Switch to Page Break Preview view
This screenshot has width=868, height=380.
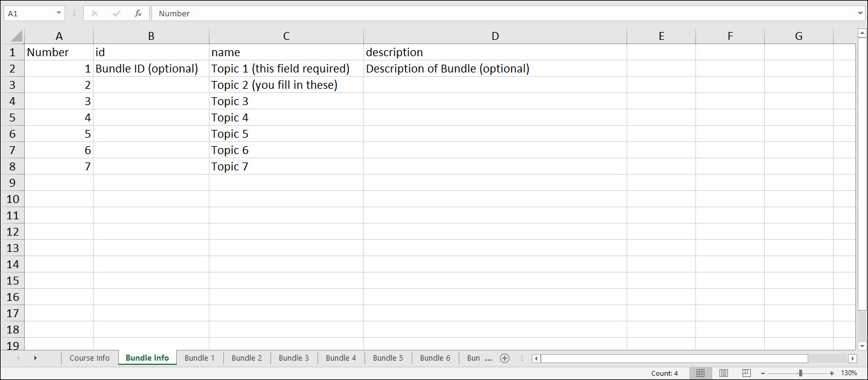click(x=747, y=373)
